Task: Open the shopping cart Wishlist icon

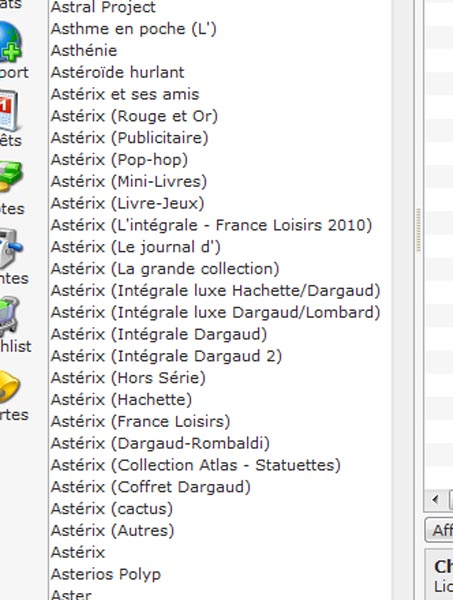Action: (10, 317)
